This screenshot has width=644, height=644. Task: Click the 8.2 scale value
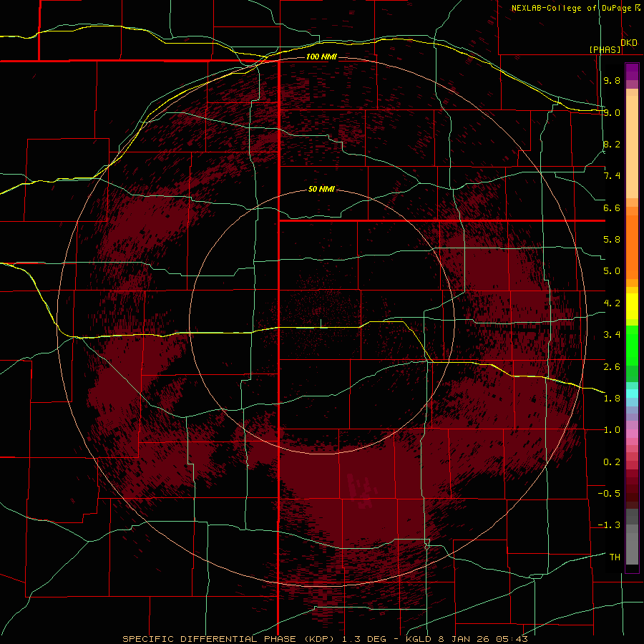tap(612, 144)
